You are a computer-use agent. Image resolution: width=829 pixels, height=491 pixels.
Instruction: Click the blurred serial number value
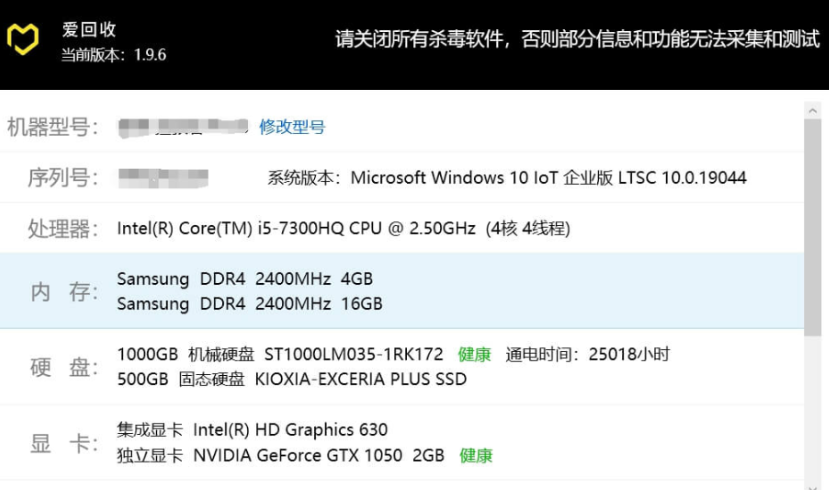click(163, 178)
